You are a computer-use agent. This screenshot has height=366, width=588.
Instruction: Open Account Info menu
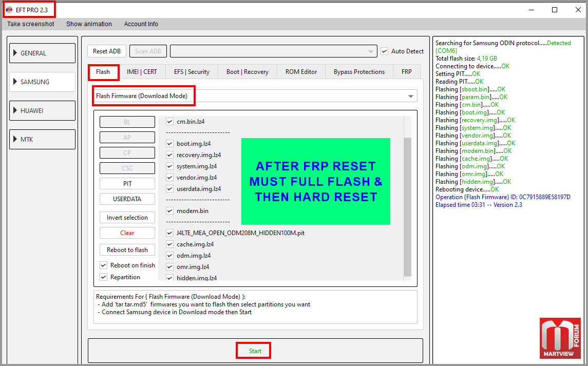point(141,24)
